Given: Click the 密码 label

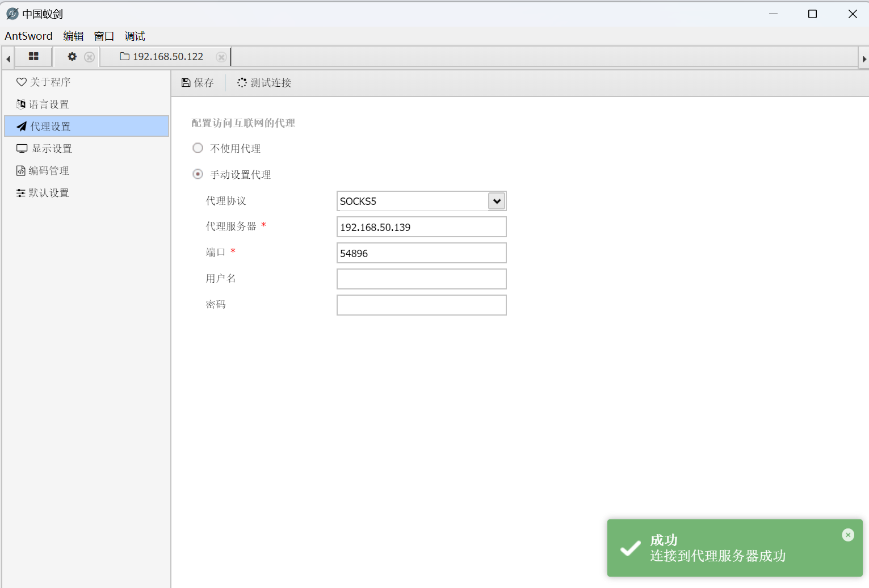Looking at the screenshot, I should point(216,305).
